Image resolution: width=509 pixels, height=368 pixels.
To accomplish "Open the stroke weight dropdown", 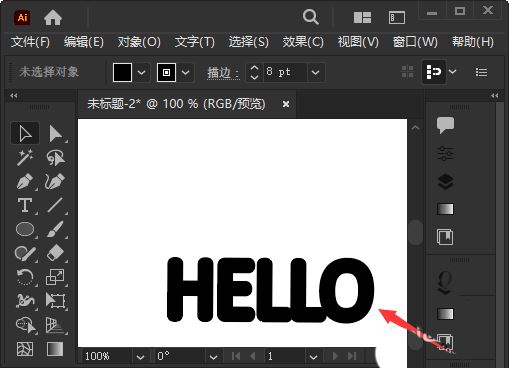I will pyautogui.click(x=315, y=72).
